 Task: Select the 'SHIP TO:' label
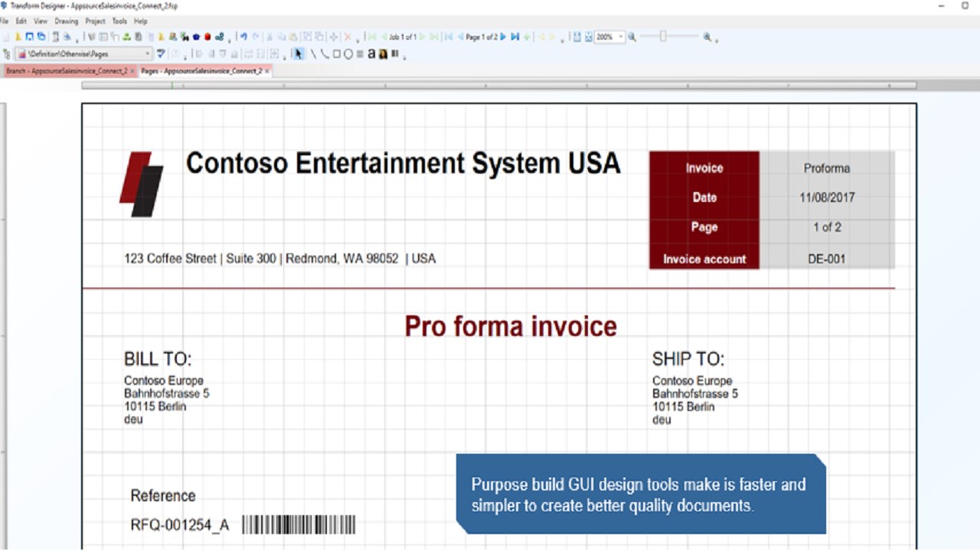pyautogui.click(x=688, y=359)
